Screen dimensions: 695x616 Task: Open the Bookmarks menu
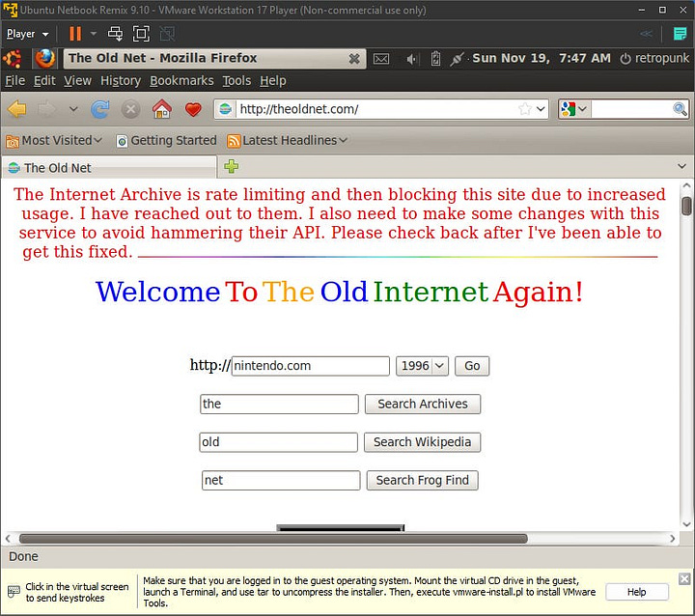click(181, 81)
